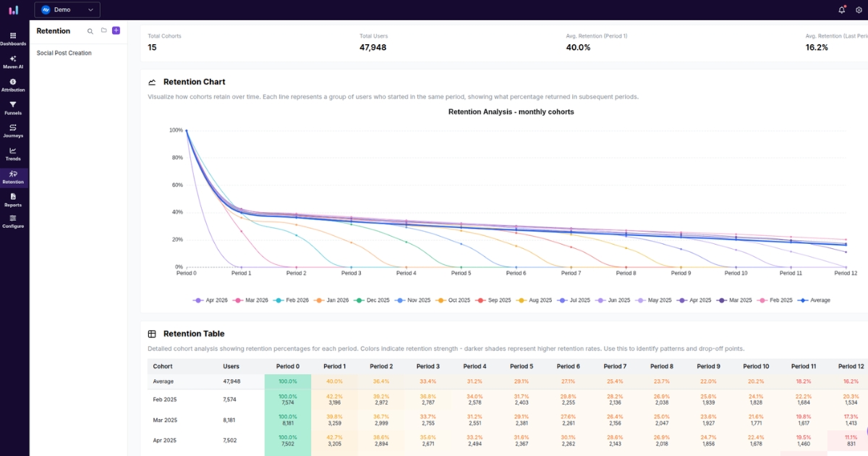Go to Attribution in the sidebar
The height and width of the screenshot is (456, 868).
(x=13, y=85)
